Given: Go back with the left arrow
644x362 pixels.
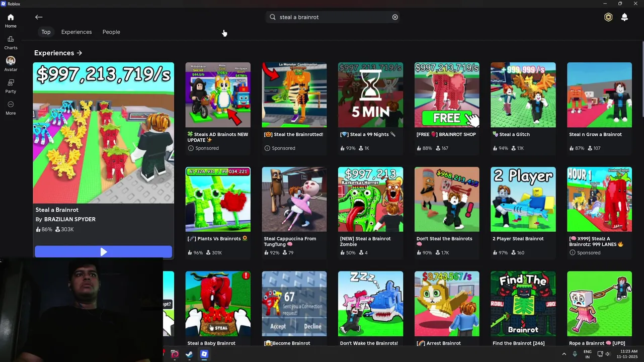Looking at the screenshot, I should pyautogui.click(x=39, y=17).
